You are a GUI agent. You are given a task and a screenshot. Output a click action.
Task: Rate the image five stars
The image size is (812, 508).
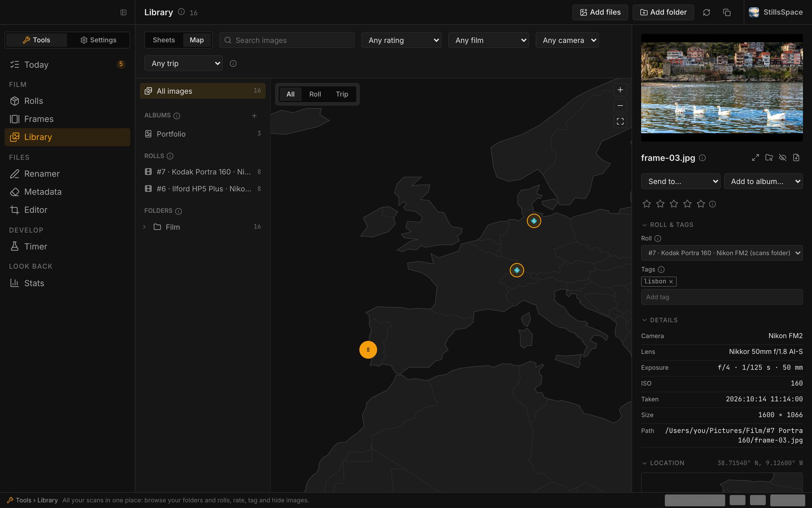click(x=701, y=204)
